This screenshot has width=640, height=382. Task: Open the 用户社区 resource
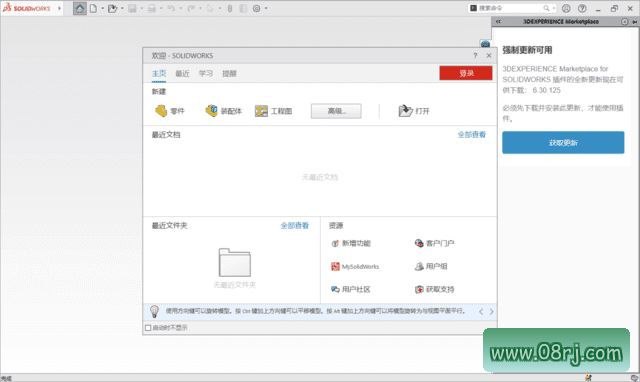351,289
